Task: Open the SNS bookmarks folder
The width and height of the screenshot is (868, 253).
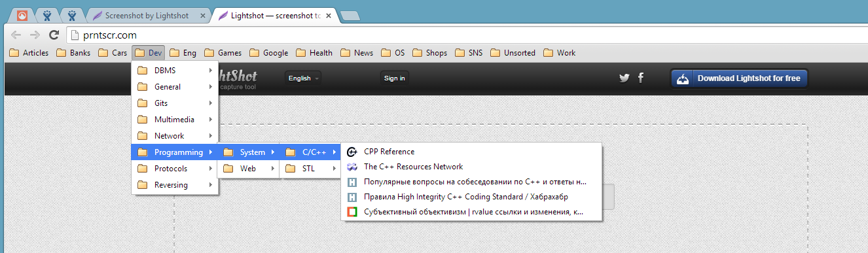Action: (x=469, y=53)
